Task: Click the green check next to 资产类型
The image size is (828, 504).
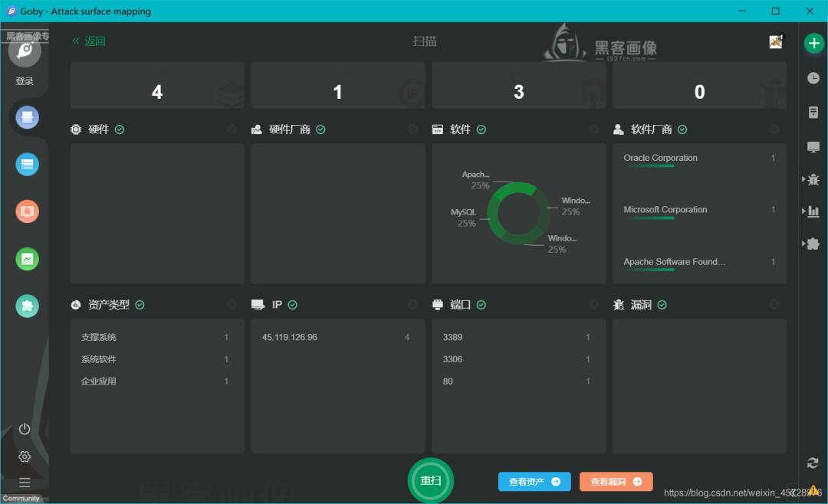Action: tap(140, 305)
